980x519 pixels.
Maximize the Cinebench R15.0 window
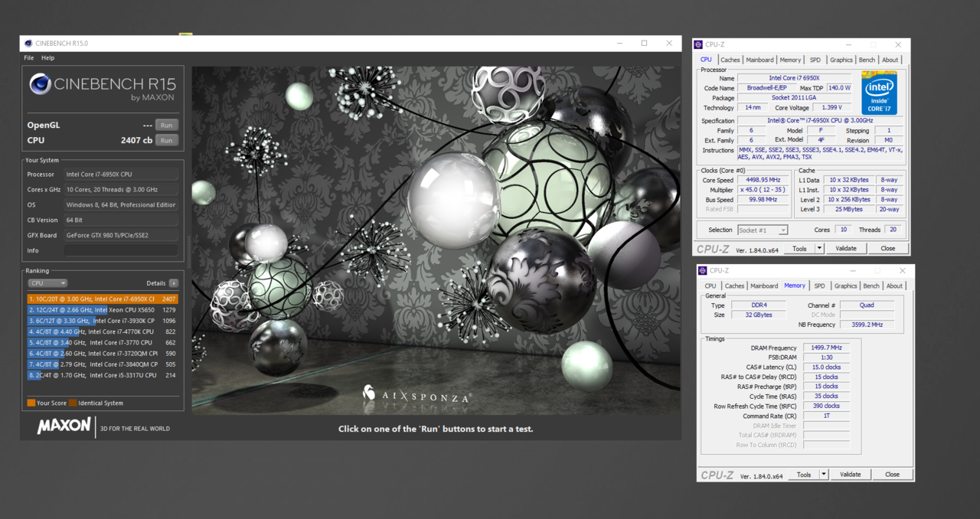click(x=644, y=44)
